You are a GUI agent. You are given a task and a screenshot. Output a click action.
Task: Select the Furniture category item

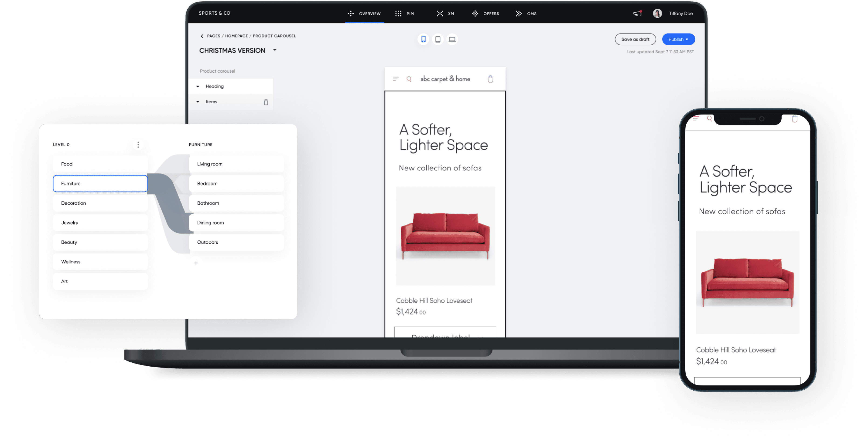100,183
